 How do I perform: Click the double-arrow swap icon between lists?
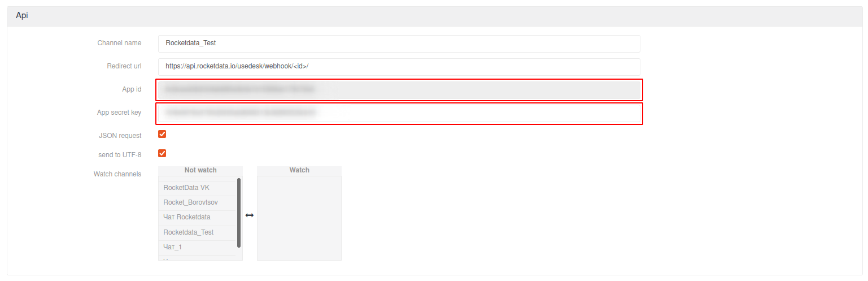[250, 215]
